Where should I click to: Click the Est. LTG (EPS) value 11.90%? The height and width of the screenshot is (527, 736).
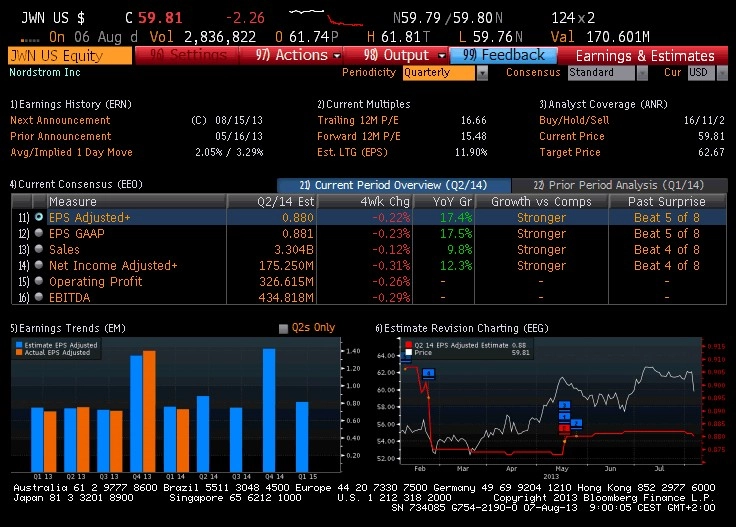[x=471, y=152]
